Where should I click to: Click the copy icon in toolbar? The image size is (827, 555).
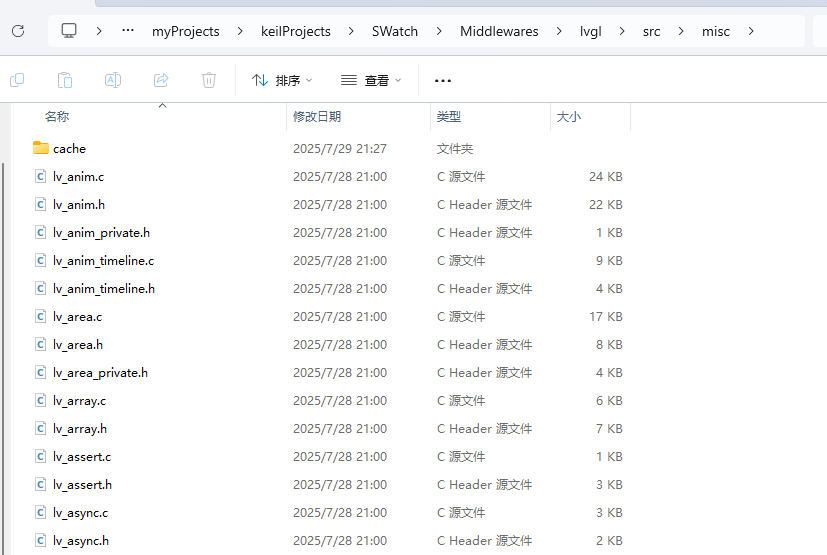[x=17, y=80]
